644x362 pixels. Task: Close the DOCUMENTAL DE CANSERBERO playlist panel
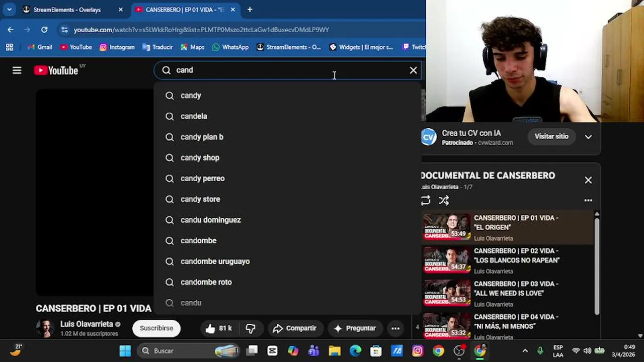pos(588,180)
